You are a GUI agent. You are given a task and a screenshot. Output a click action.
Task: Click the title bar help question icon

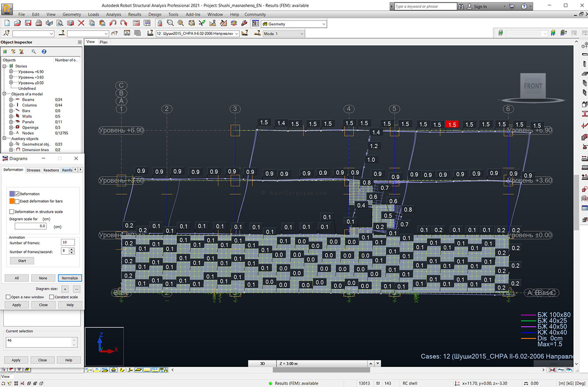click(x=524, y=7)
